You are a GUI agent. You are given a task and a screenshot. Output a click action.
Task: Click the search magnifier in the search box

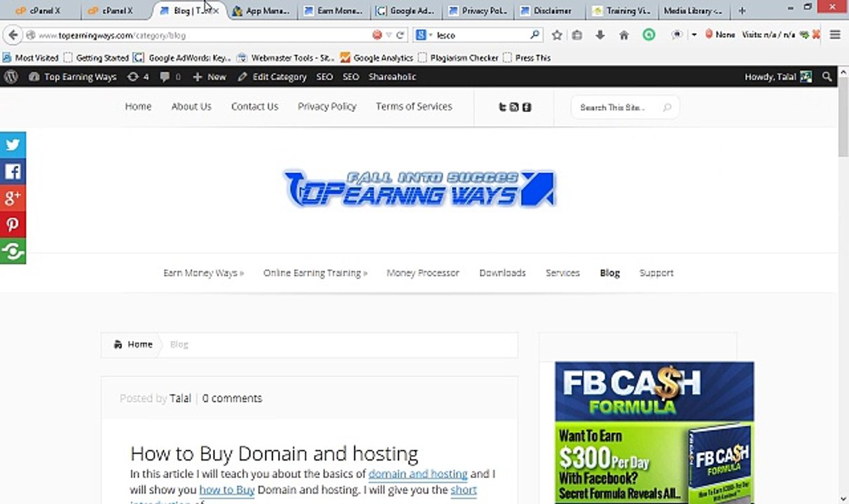coord(534,34)
